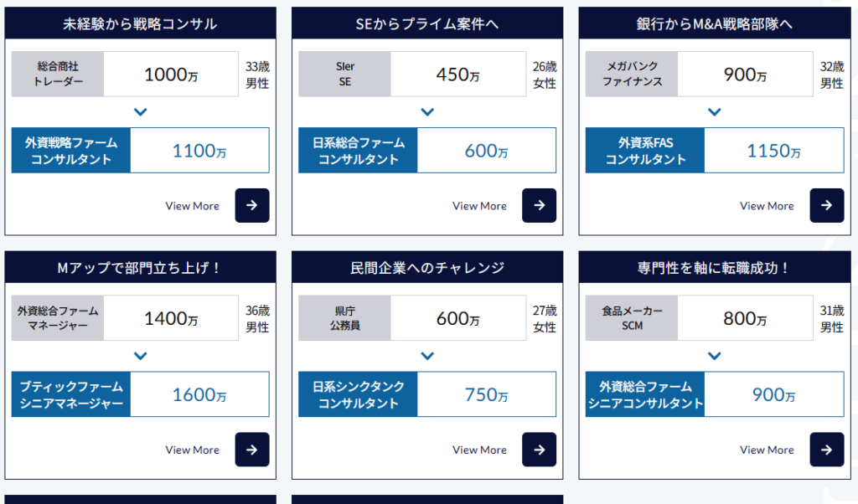The image size is (858, 504).
Task: Click View More under the SE career card
Action: [x=479, y=205]
